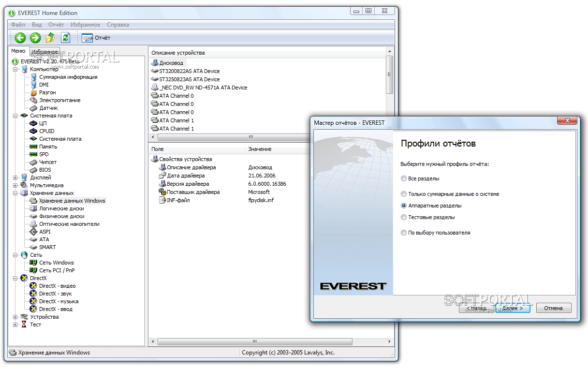Close the Мастер отчётов dialog
The width and height of the screenshot is (588, 369).
coord(568,121)
